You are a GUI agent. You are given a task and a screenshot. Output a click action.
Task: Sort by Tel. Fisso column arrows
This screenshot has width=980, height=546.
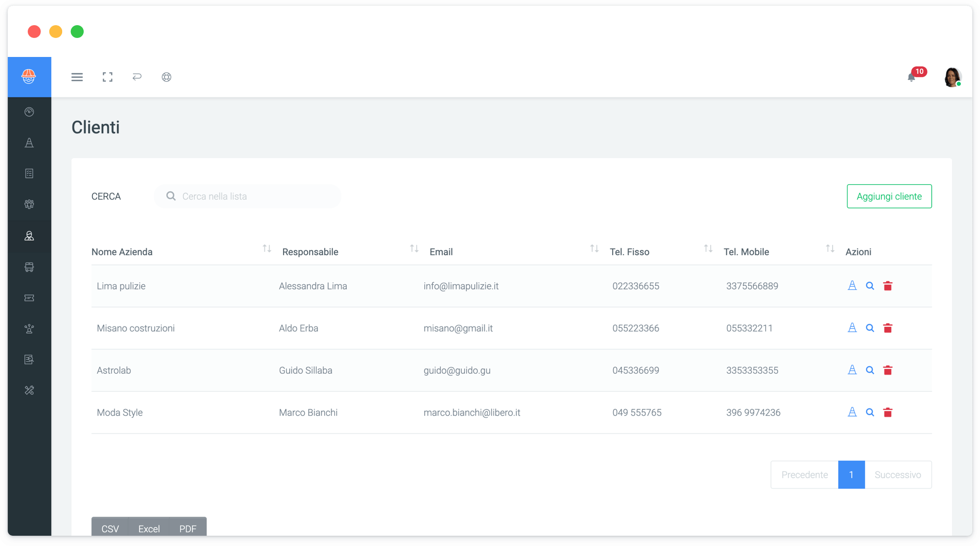(708, 249)
